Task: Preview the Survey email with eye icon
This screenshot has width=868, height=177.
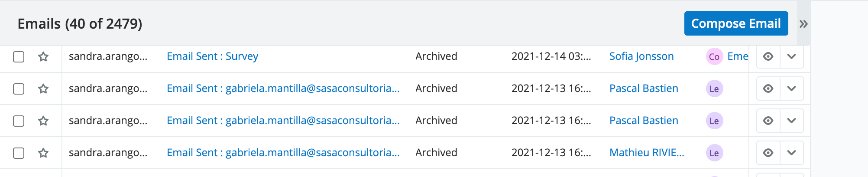Action: pyautogui.click(x=768, y=57)
